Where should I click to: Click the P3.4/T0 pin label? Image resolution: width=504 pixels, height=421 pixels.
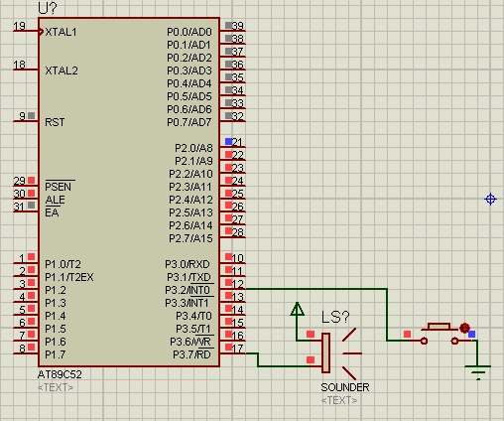pyautogui.click(x=193, y=316)
